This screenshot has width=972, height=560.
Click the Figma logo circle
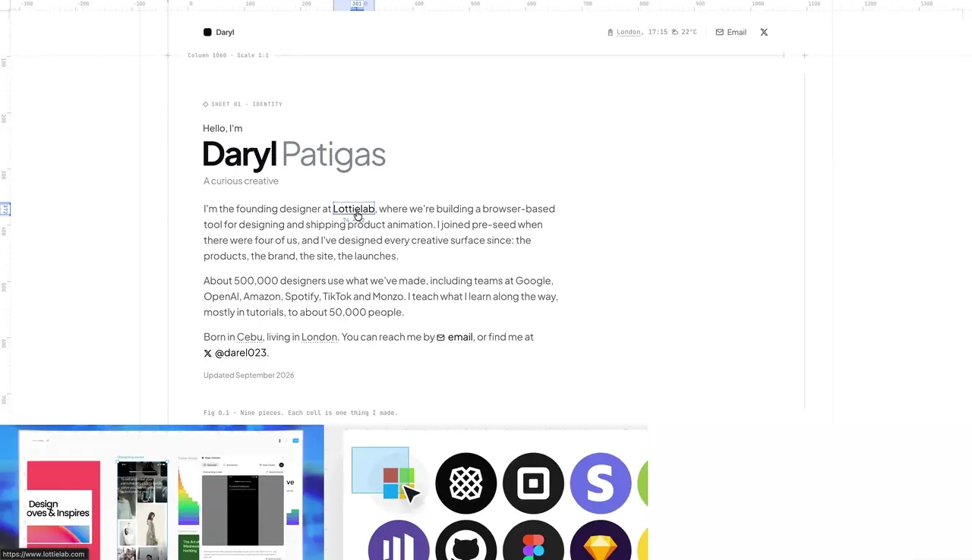pos(533,540)
